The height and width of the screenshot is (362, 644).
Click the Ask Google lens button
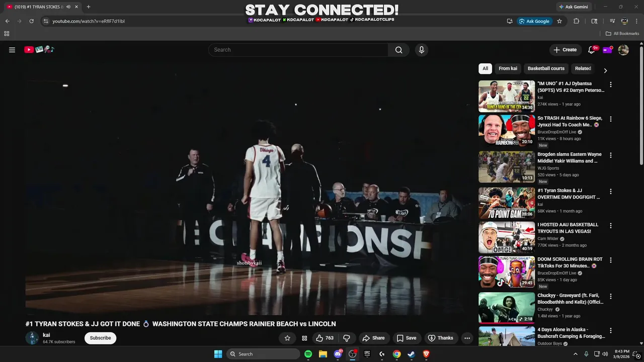pyautogui.click(x=535, y=21)
